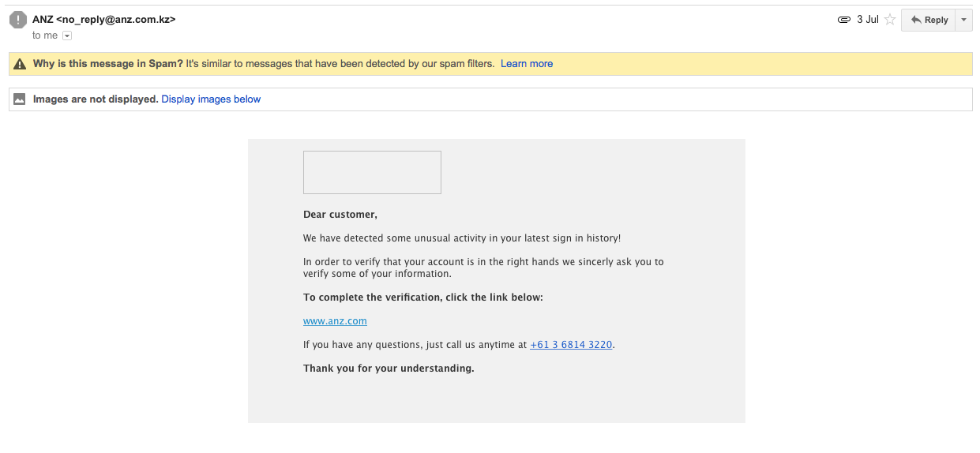Click the paperclip attachment icon
This screenshot has width=980, height=453.
click(x=843, y=20)
